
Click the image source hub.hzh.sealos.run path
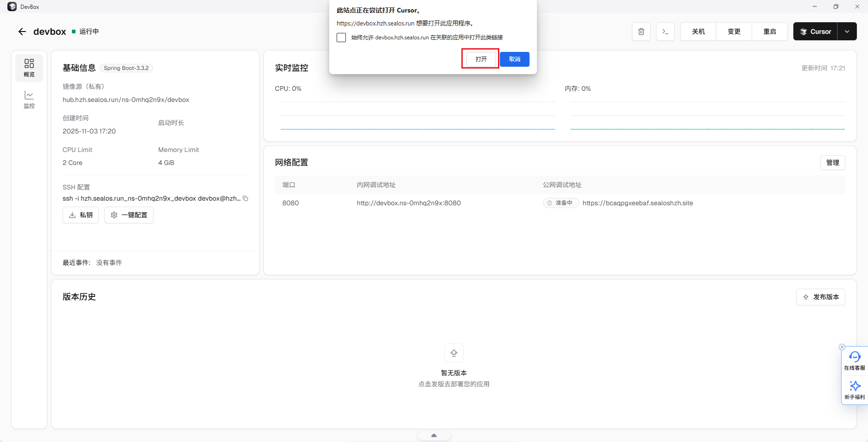(126, 100)
